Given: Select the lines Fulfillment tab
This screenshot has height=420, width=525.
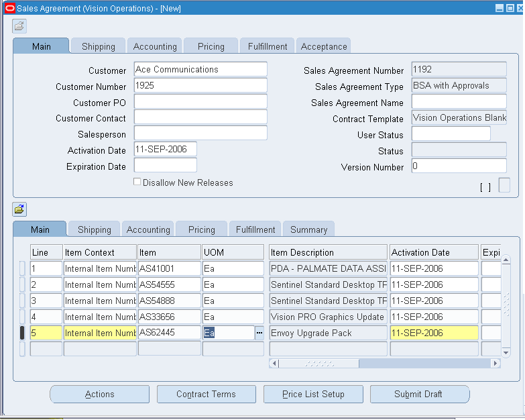Looking at the screenshot, I should [255, 229].
